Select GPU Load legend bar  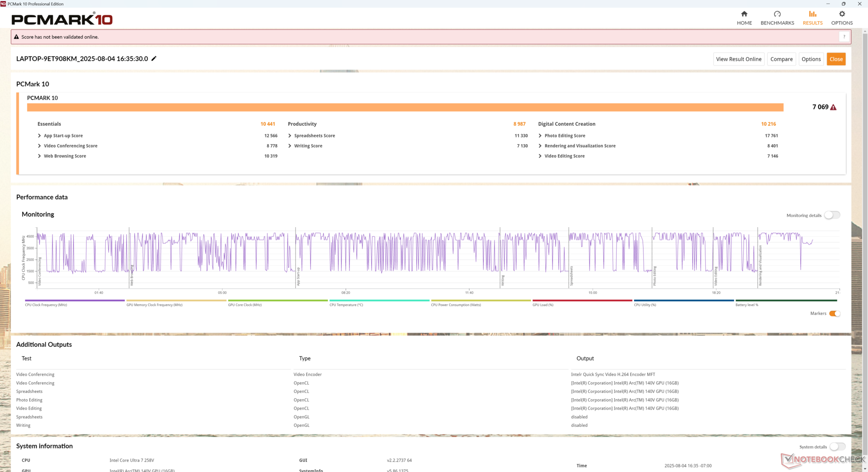tap(582, 300)
